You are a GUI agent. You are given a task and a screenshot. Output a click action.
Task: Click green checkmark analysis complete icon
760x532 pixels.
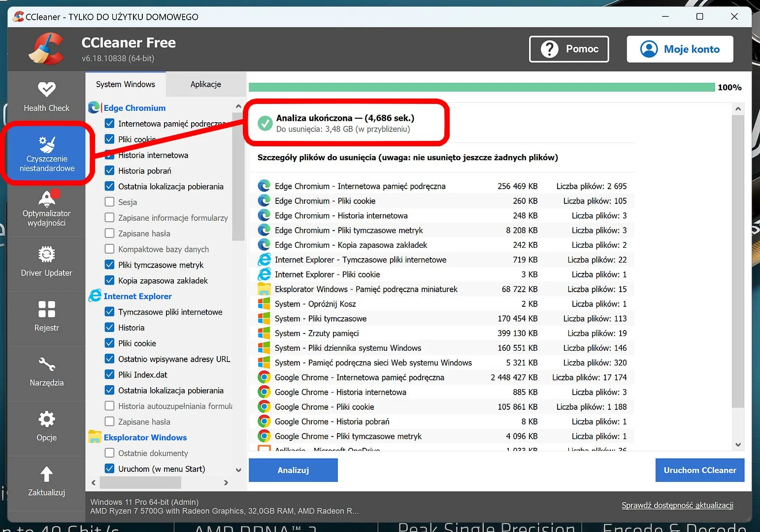click(265, 123)
